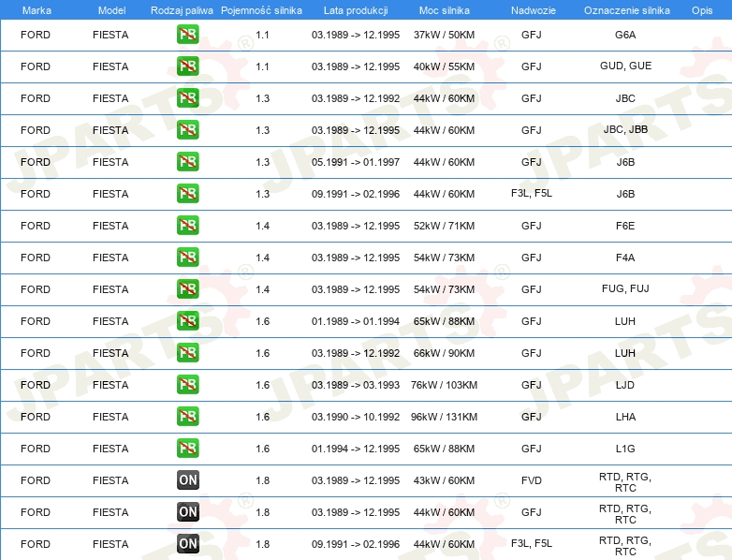Viewport: 732px width, 560px height.
Task: Click the petrol fuel icon in the G6A row
Action: 187,35
